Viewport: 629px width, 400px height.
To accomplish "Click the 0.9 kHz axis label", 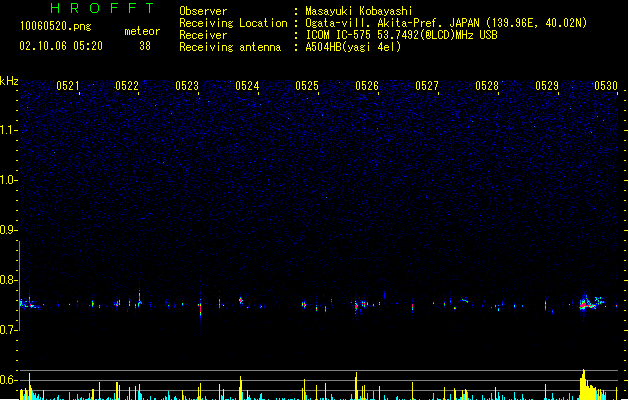I will click(8, 230).
